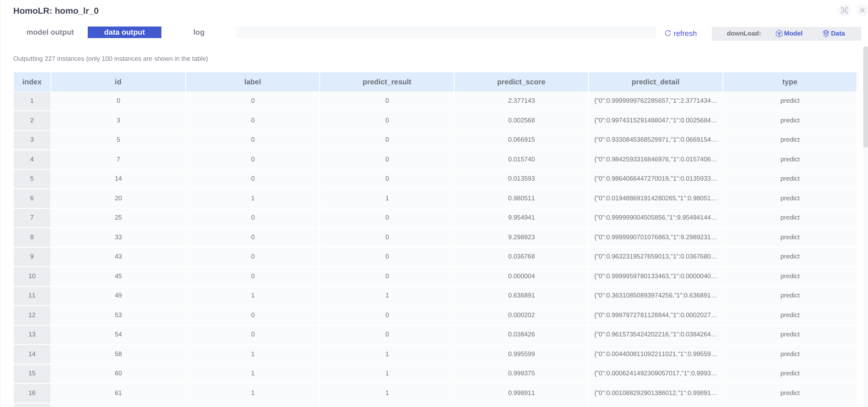Click index cell 12
This screenshot has width=868, height=407.
click(x=32, y=315)
